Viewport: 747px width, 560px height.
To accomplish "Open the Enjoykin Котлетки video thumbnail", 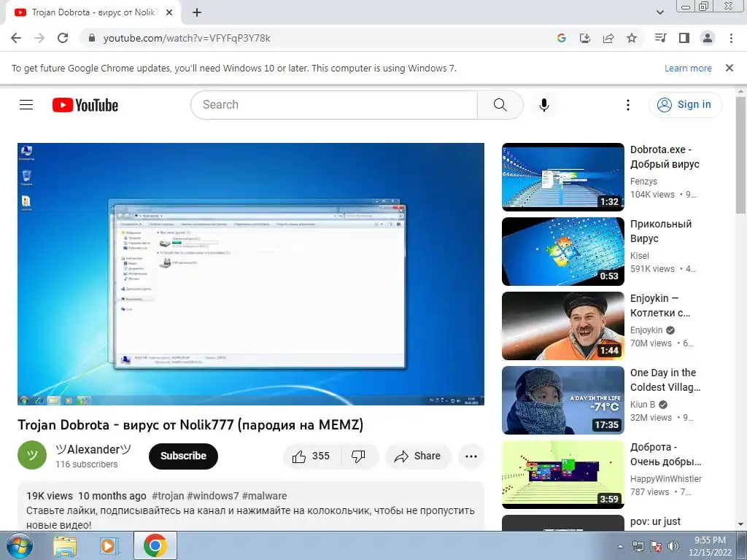I will (x=562, y=326).
